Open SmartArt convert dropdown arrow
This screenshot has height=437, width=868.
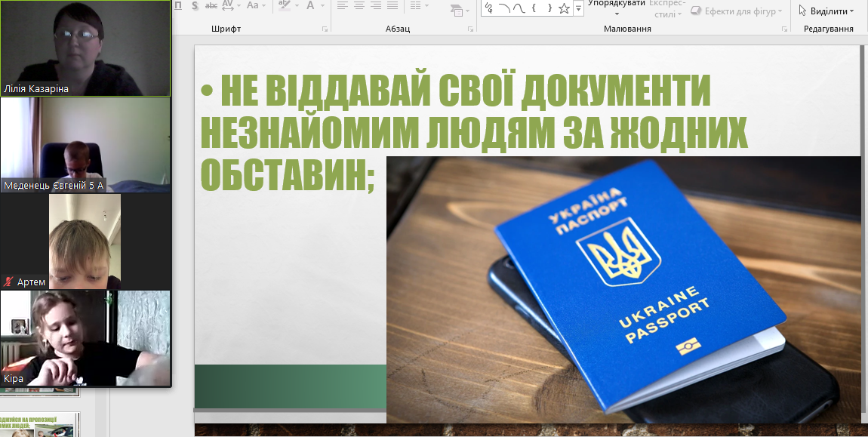468,11
